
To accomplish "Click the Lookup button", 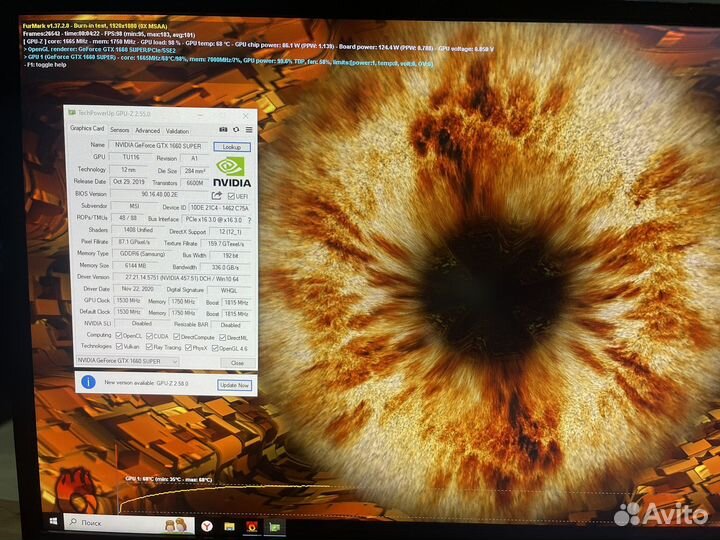I will click(x=233, y=146).
